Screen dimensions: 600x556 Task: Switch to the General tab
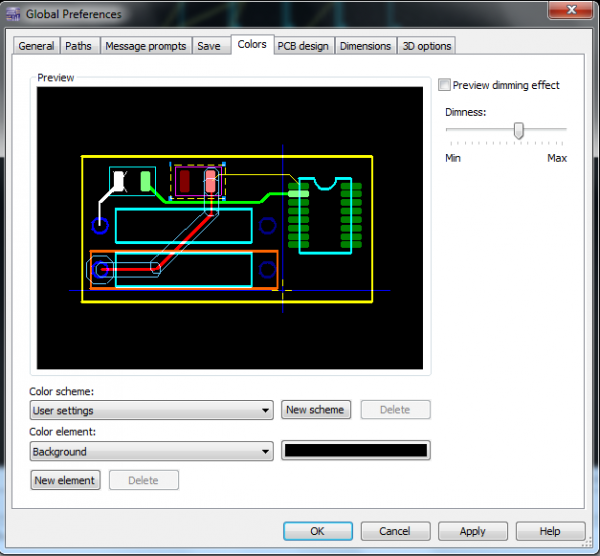click(36, 46)
